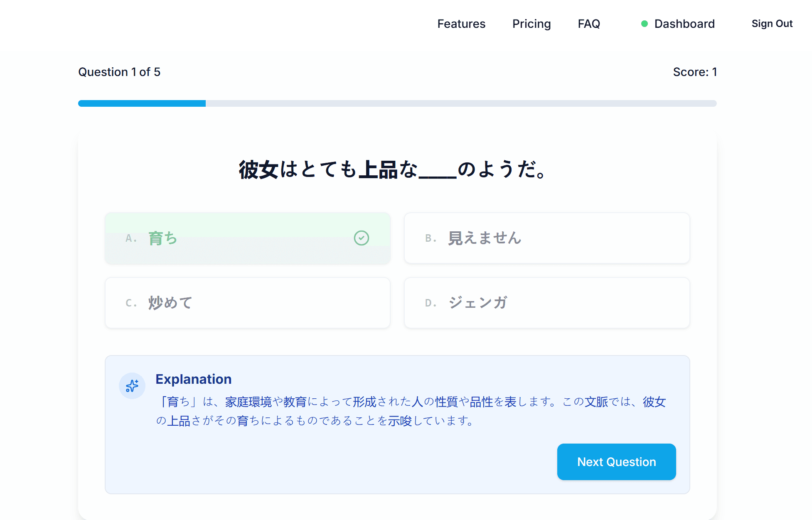Click the Score: 1 display
The image size is (812, 520).
[x=695, y=71]
